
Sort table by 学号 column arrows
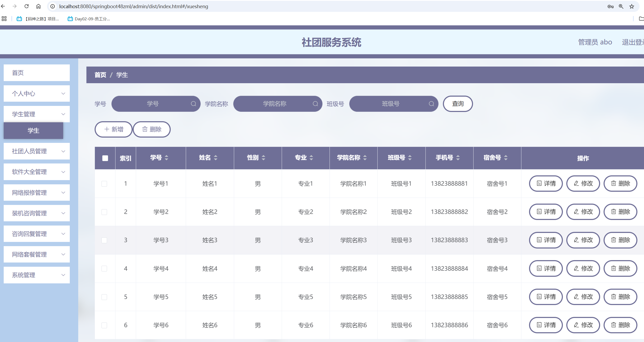(x=166, y=158)
